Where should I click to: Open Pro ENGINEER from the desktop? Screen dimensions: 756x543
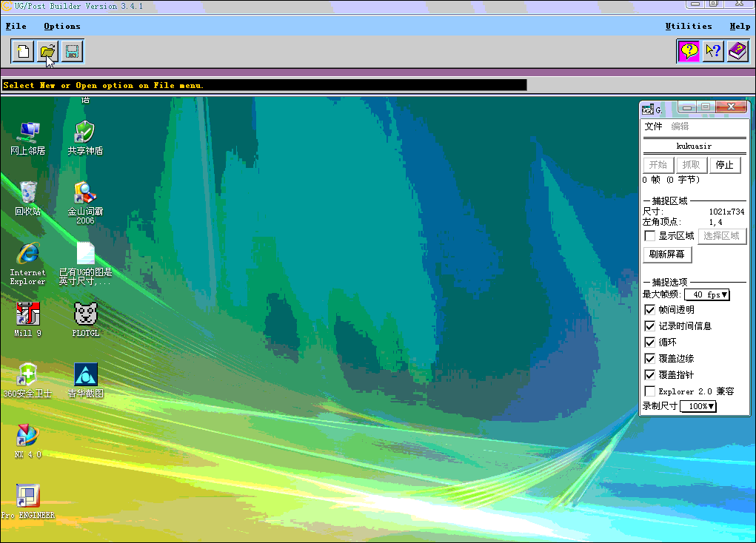(27, 496)
